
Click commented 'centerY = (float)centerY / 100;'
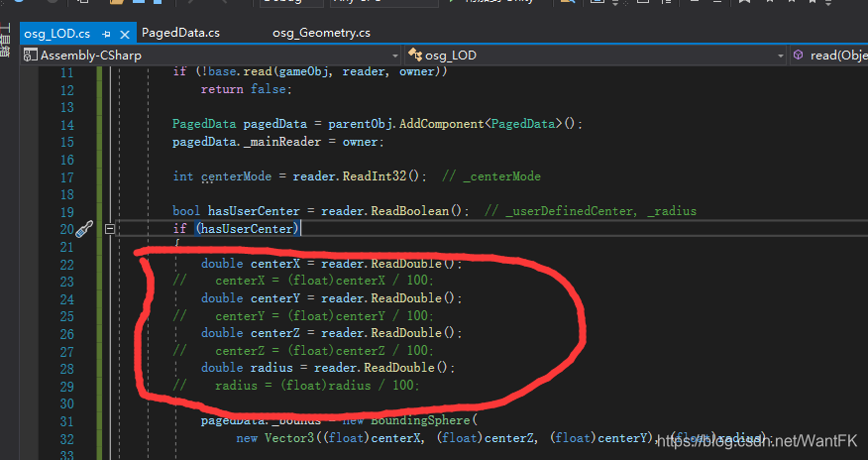[324, 315]
